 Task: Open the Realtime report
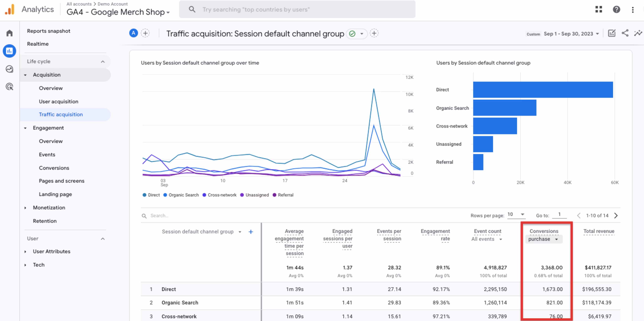click(x=38, y=44)
